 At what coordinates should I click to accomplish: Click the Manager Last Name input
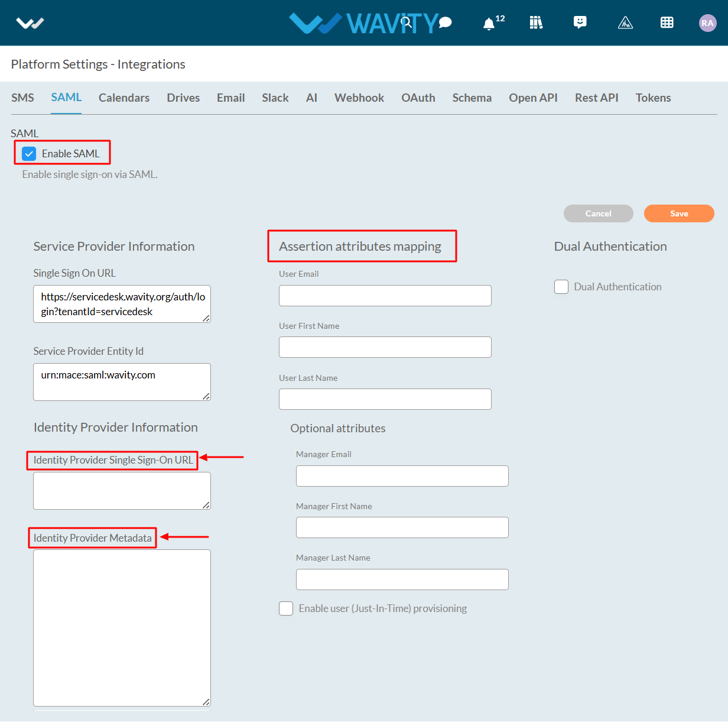click(x=402, y=579)
